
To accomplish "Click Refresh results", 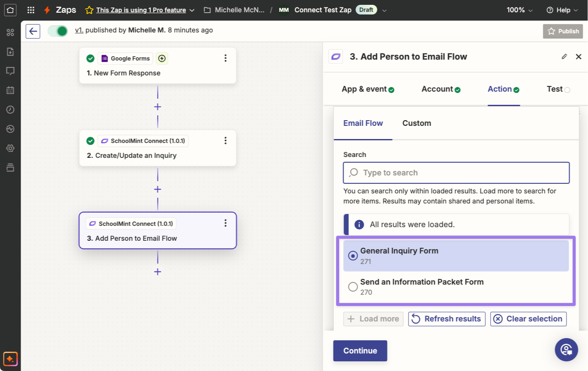I will (447, 319).
